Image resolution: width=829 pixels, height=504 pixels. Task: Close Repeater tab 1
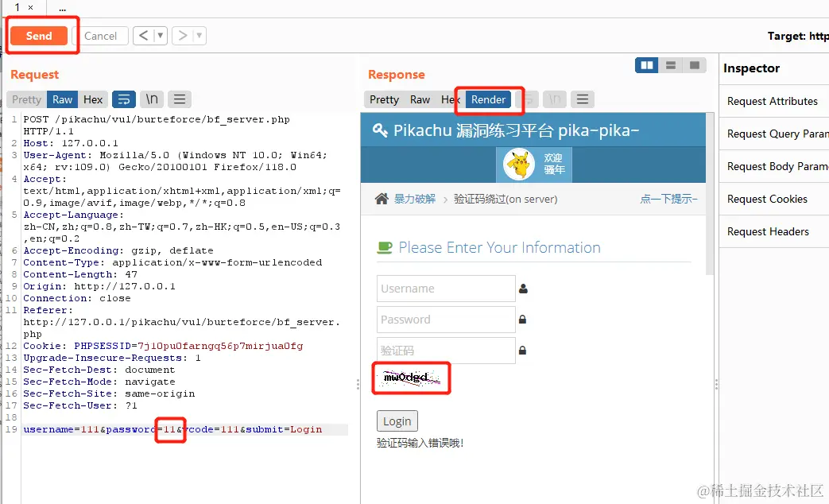(x=31, y=7)
